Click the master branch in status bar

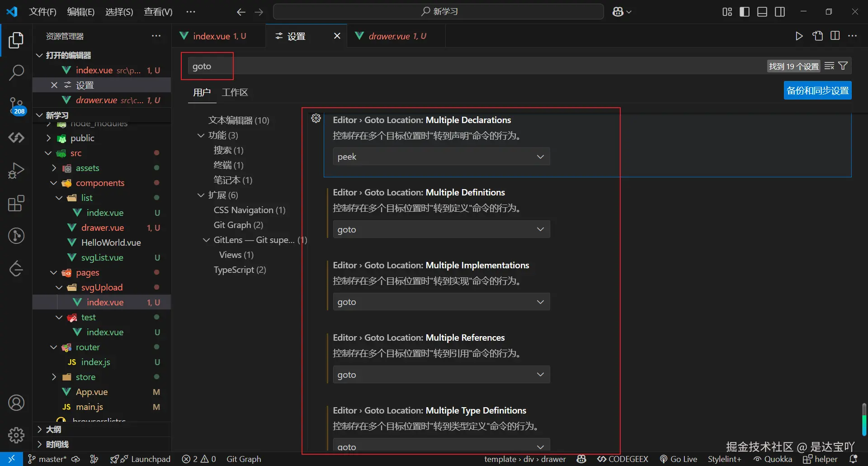47,459
